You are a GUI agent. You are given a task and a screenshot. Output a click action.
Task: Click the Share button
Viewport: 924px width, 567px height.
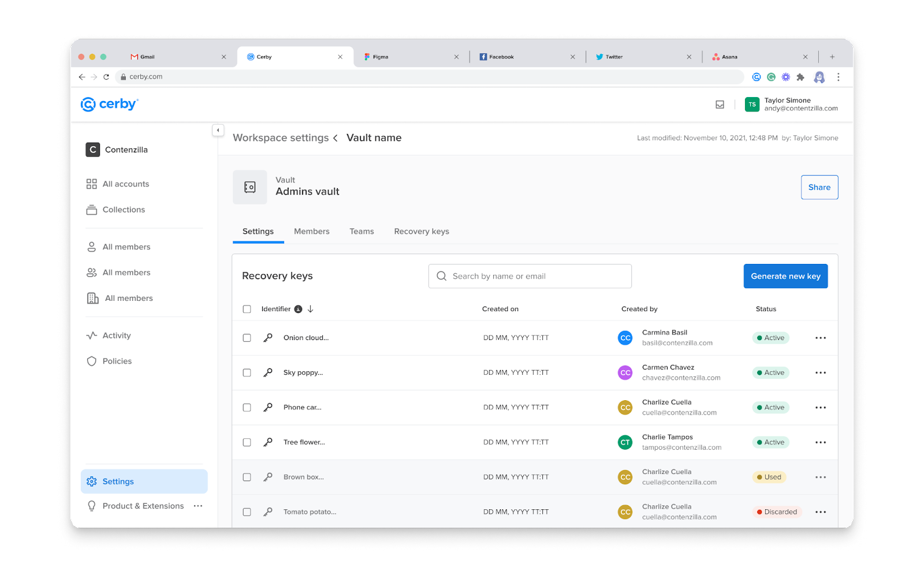(x=819, y=187)
